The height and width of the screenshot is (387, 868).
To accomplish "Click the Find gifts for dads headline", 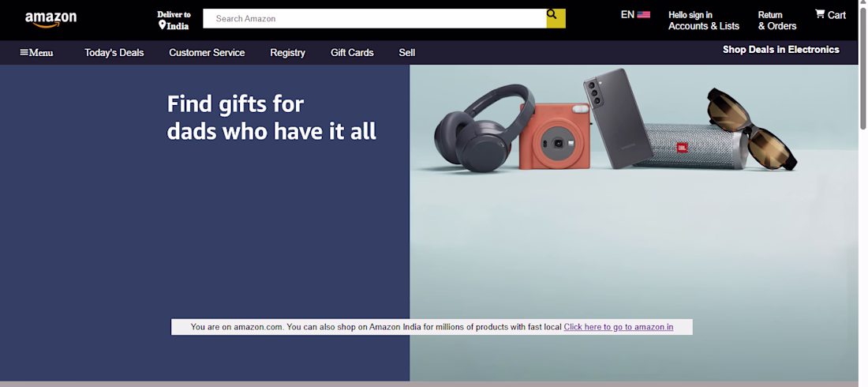I will point(271,118).
